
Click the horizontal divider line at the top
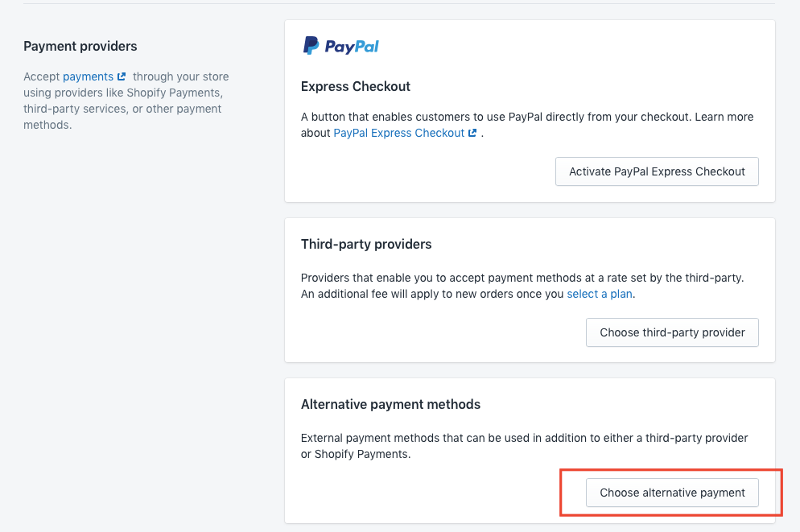399,3
